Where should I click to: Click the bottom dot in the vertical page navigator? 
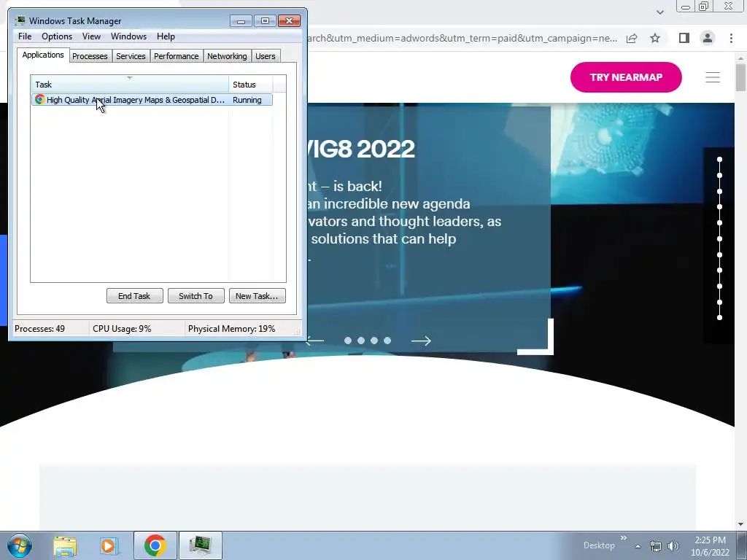click(x=719, y=318)
